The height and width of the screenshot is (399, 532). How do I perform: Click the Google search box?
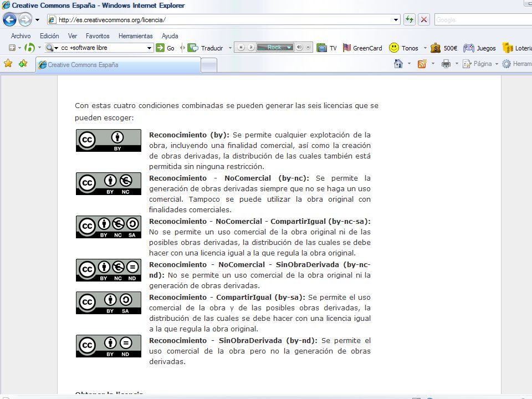pos(483,20)
